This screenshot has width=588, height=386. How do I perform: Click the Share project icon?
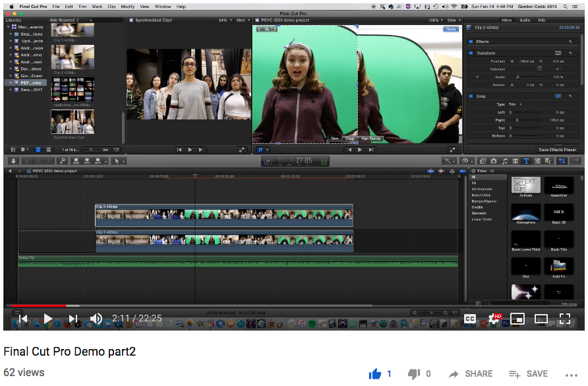point(575,161)
